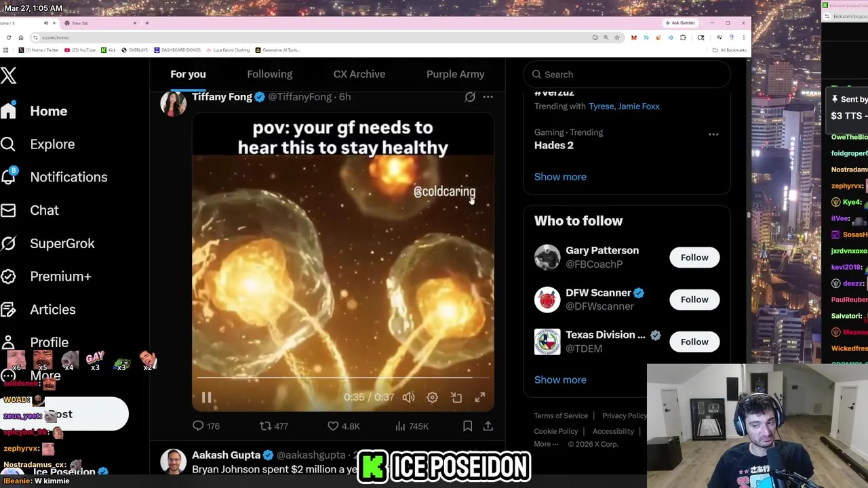Repost the tweet with 477 reposts
868x488 pixels.
tap(274, 426)
